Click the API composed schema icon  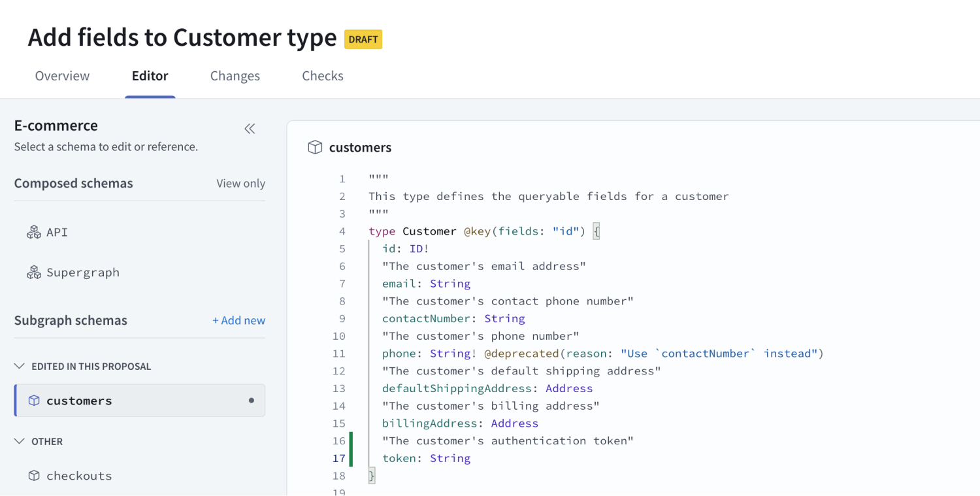pyautogui.click(x=34, y=232)
